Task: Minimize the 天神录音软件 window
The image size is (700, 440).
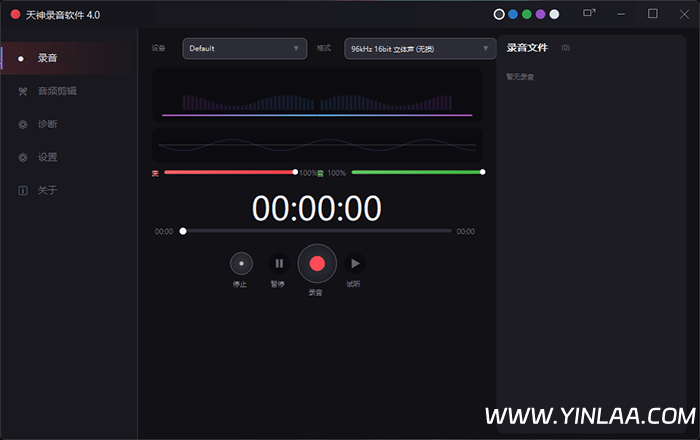Action: (x=621, y=14)
